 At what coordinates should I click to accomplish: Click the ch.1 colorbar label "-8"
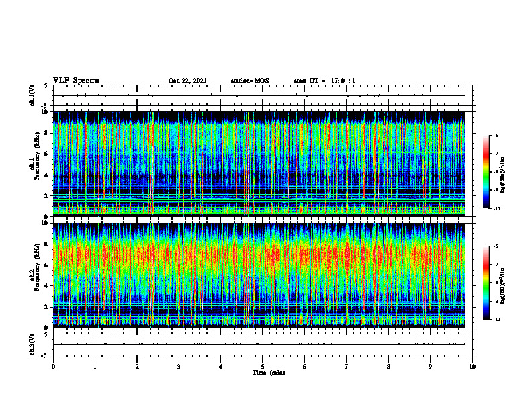coord(496,172)
